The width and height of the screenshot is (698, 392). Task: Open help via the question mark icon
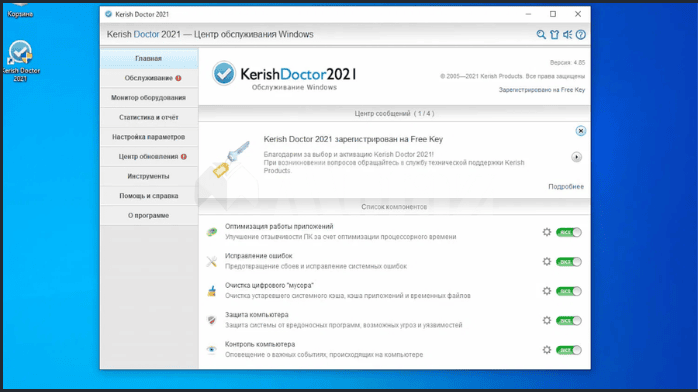580,35
